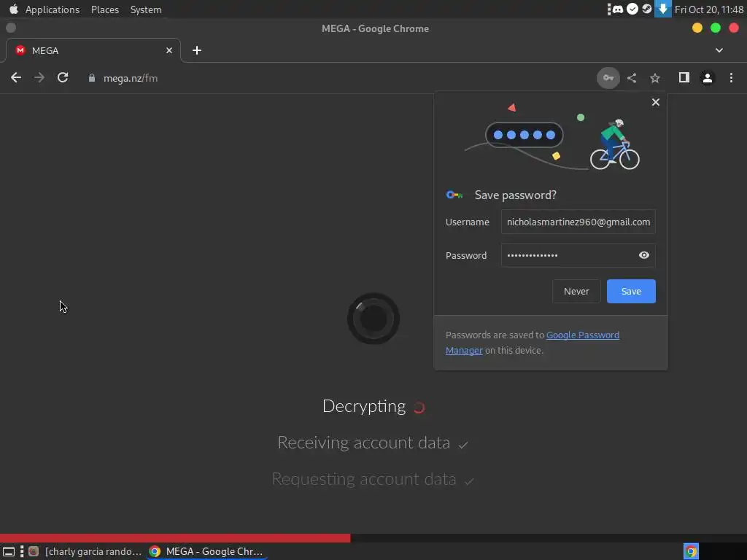The image size is (747, 560).
Task: Open the System menu
Action: click(146, 9)
